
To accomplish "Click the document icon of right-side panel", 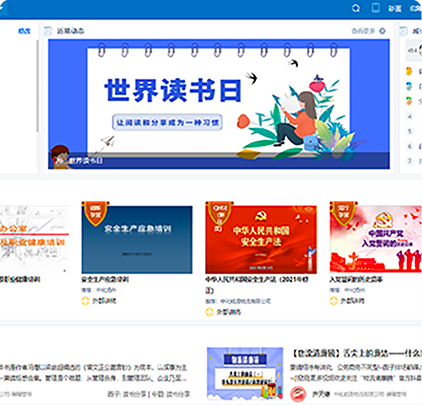I will (403, 31).
